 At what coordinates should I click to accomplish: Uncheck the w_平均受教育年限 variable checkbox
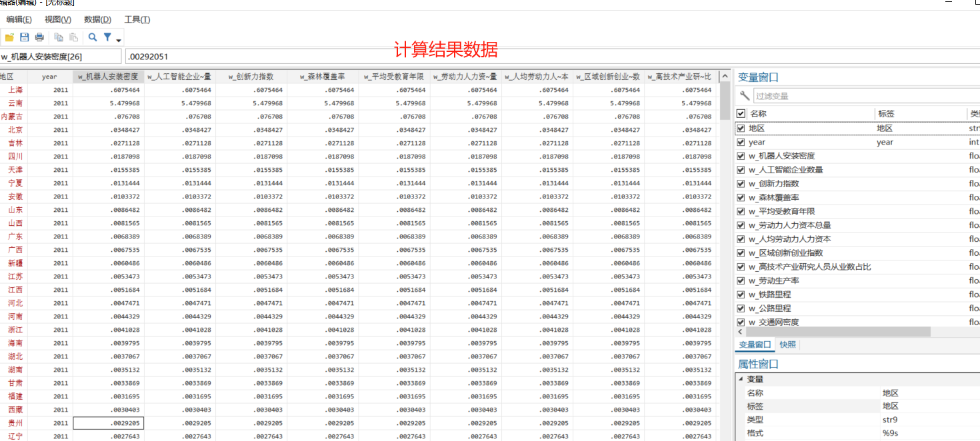tap(741, 211)
